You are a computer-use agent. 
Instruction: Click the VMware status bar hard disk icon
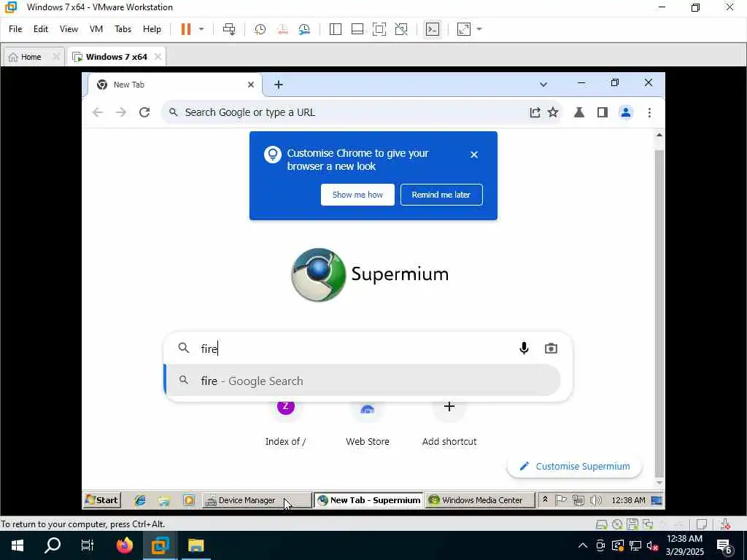(x=602, y=524)
